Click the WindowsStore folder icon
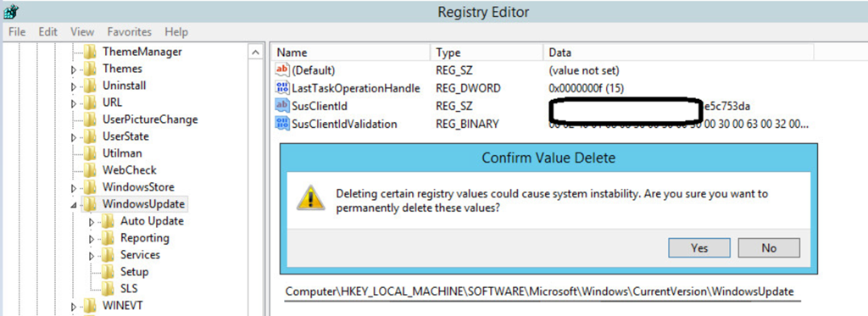This screenshot has width=868, height=316. pyautogui.click(x=91, y=187)
